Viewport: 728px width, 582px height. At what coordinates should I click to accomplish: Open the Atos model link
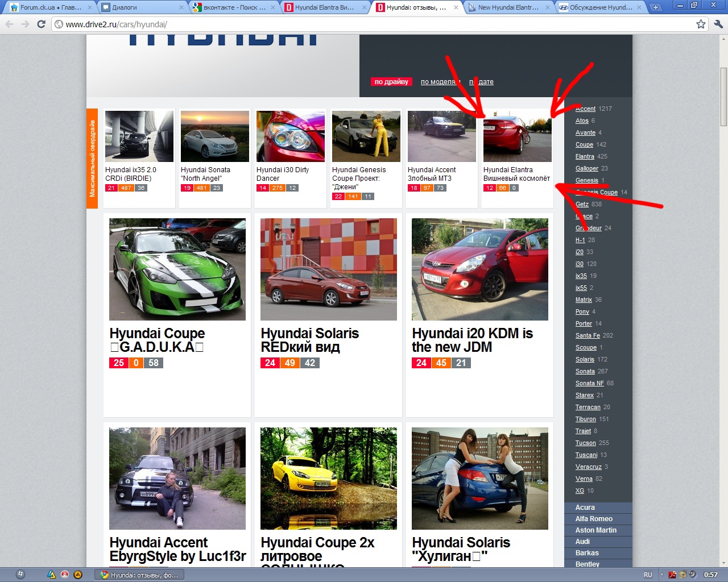point(582,120)
